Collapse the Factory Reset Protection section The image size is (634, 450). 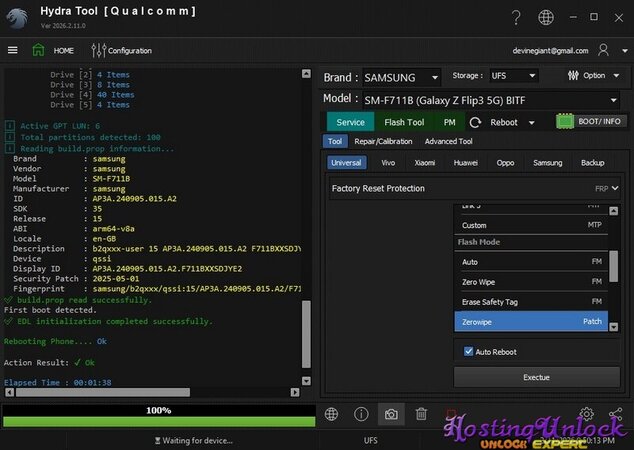[614, 188]
